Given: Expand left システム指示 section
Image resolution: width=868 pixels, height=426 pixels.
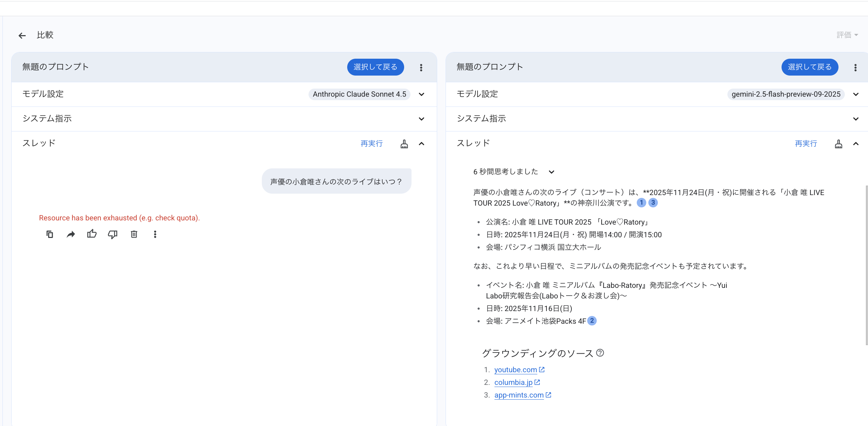Looking at the screenshot, I should pos(421,119).
